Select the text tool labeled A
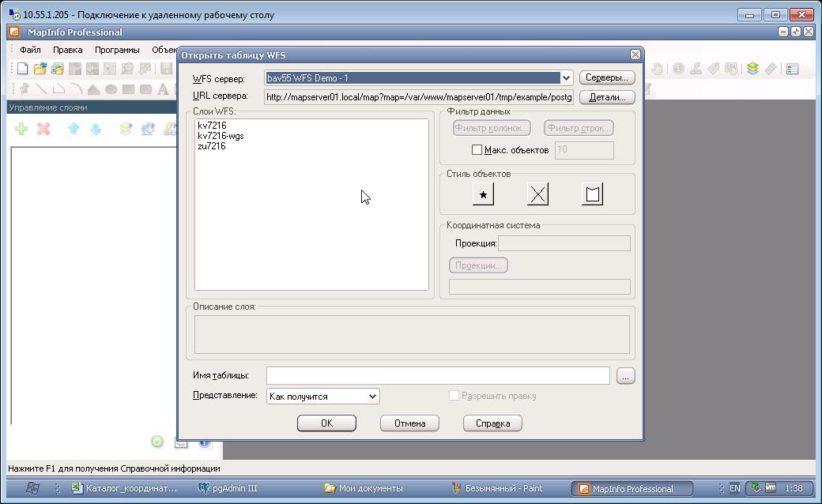This screenshot has width=822, height=504. click(163, 89)
